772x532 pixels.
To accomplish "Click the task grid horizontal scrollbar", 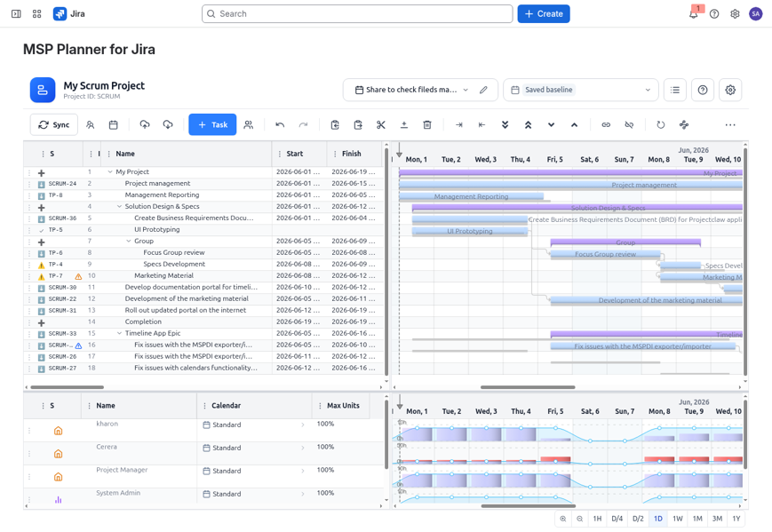I will click(67, 387).
